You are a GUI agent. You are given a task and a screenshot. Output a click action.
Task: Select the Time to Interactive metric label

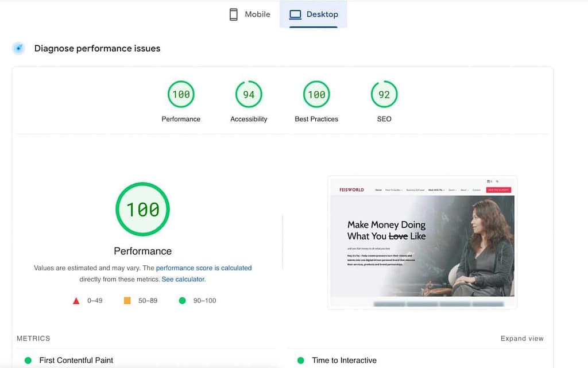pos(344,361)
